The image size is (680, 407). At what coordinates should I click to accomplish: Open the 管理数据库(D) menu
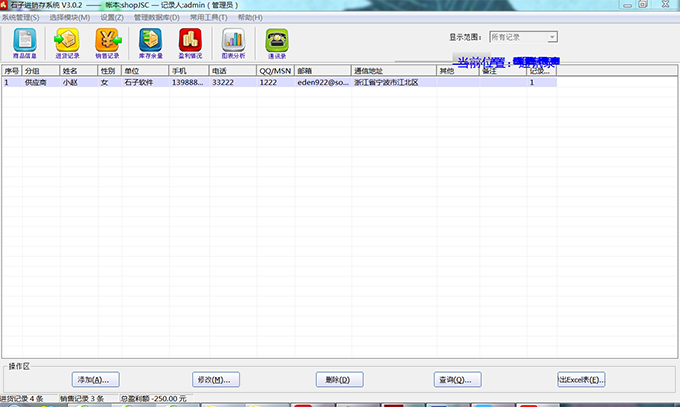157,17
